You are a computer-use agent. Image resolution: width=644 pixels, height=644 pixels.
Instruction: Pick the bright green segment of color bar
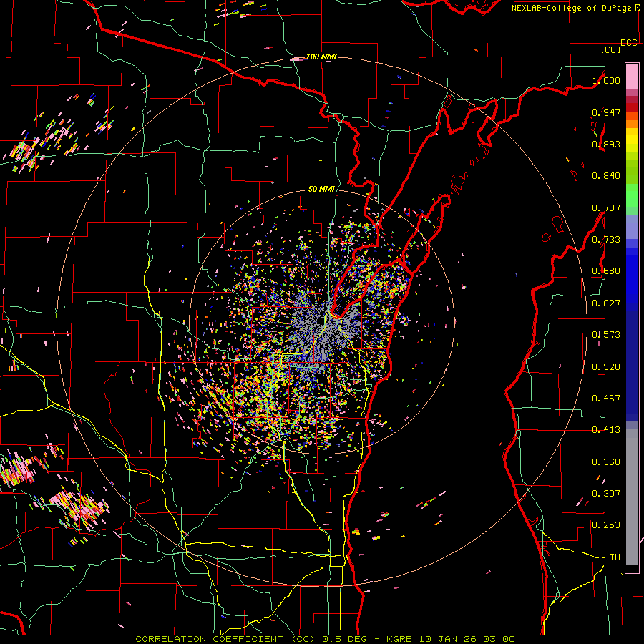tap(632, 195)
